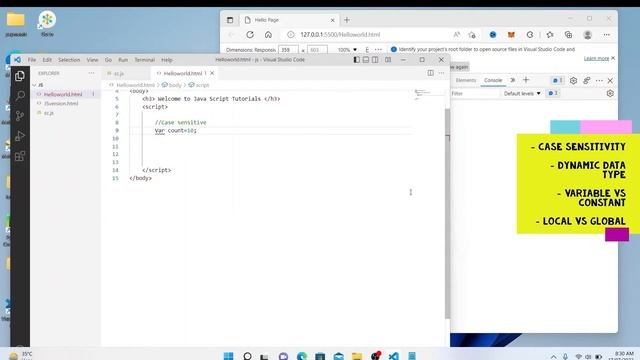Viewport: 640px width, 360px height.
Task: Go to Edge home page
Action: click(268, 35)
